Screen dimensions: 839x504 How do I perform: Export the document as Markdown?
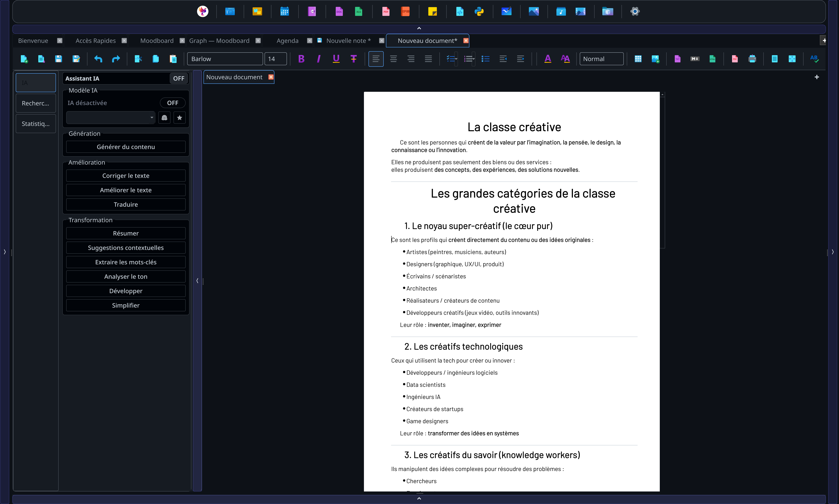click(x=695, y=59)
